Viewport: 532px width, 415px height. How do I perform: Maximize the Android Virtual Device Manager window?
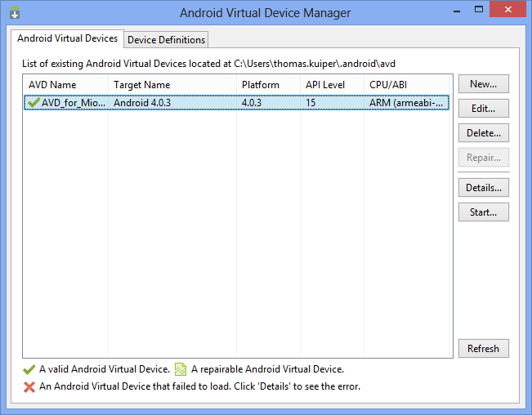click(x=479, y=10)
